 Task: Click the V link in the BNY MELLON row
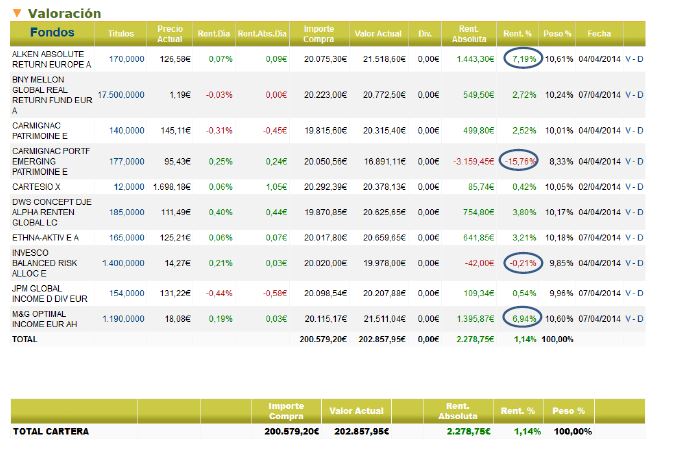click(628, 95)
